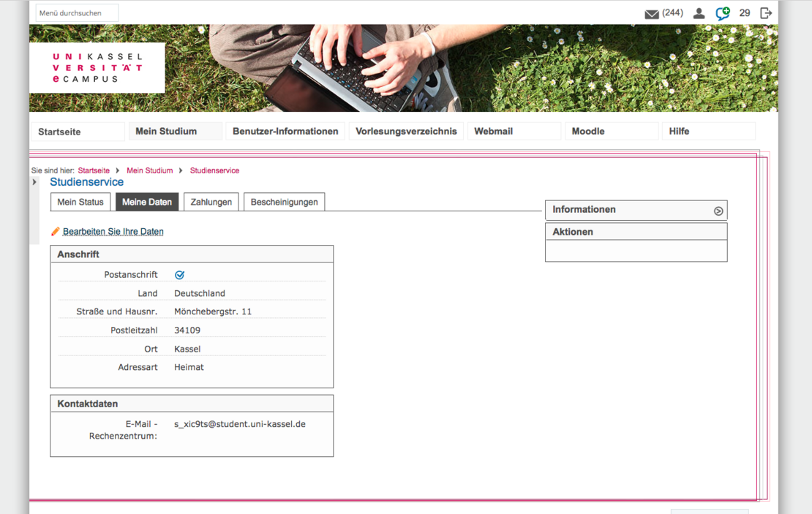Viewport: 812px width, 514px height.
Task: Click Bearbeiten Sie Ihre Daten link
Action: [113, 232]
